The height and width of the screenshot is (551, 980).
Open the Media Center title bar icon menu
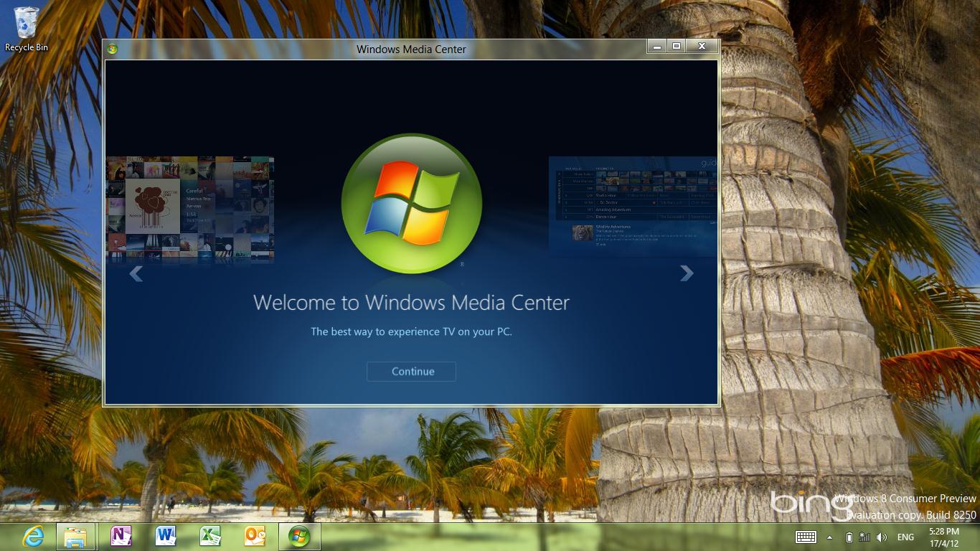(112, 49)
